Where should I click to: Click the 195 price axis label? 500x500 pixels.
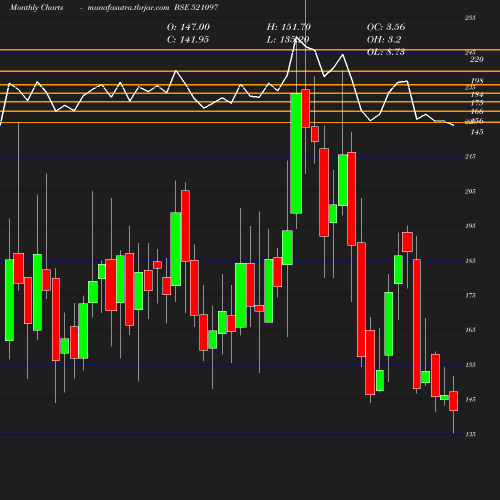[470, 226]
